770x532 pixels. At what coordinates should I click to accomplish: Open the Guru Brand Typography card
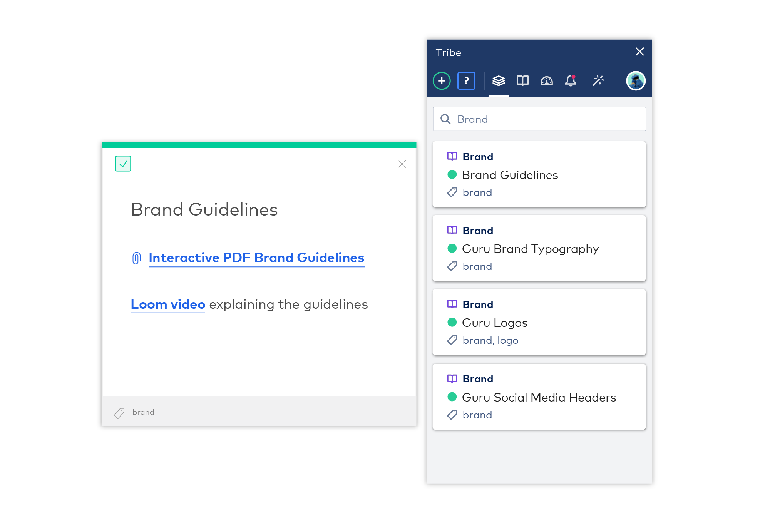[x=539, y=248]
